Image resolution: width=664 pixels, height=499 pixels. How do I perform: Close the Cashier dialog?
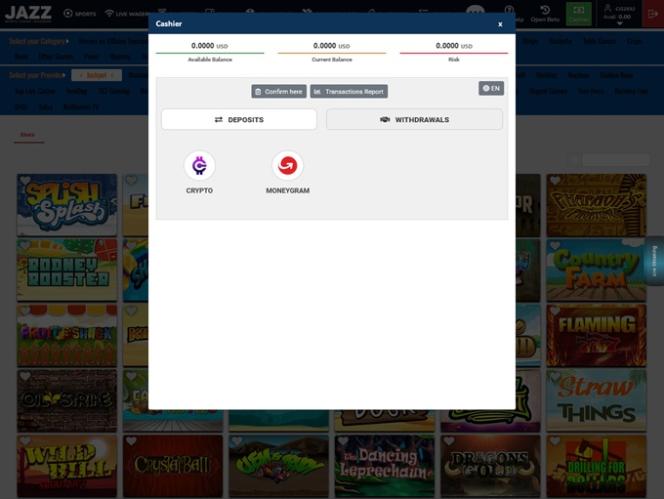click(x=500, y=24)
